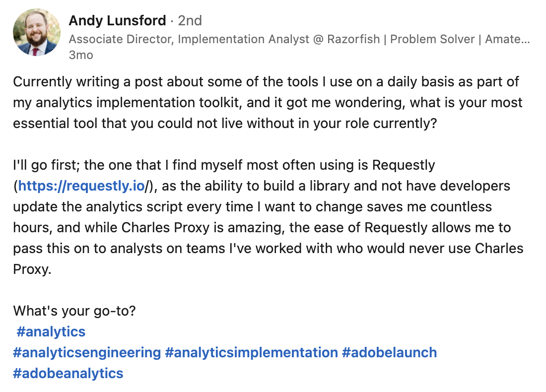
Task: Select the #adobelaunch hashtag
Action: [389, 353]
